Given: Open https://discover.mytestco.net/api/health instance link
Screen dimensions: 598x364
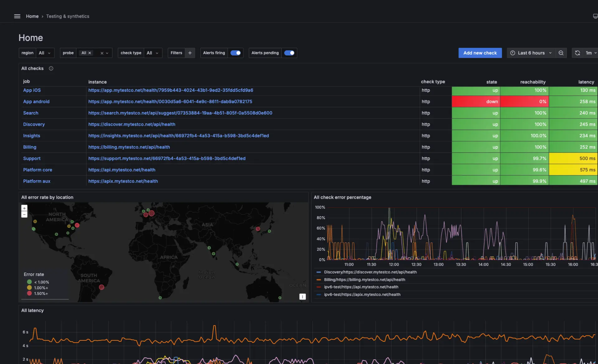Looking at the screenshot, I should 132,124.
